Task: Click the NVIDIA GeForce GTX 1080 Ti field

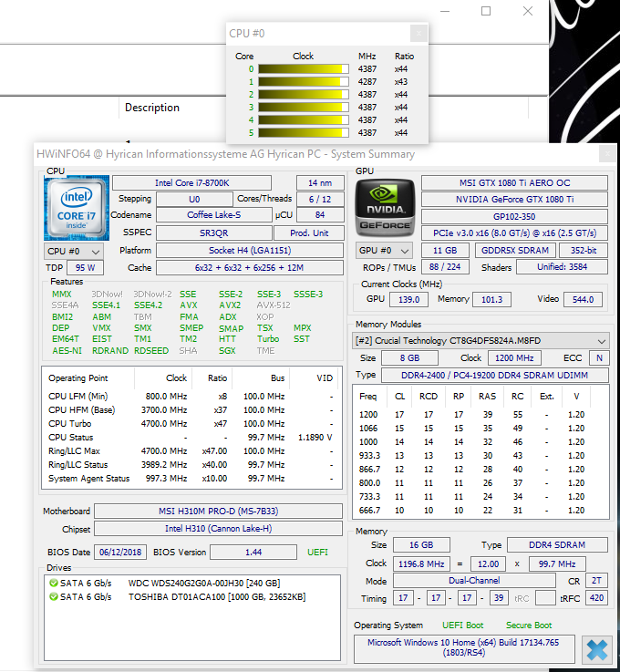Action: coord(514,200)
